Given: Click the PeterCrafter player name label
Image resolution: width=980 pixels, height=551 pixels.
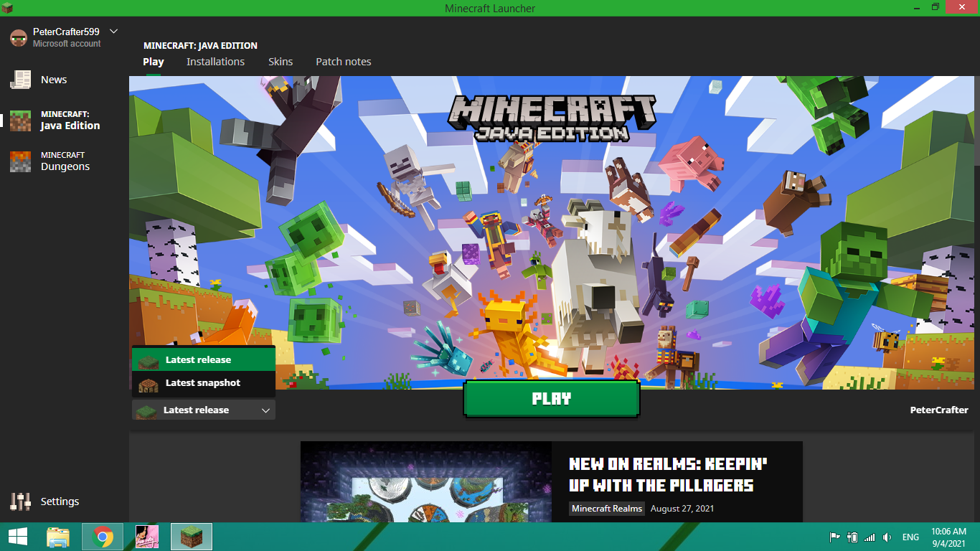Looking at the screenshot, I should click(x=939, y=410).
